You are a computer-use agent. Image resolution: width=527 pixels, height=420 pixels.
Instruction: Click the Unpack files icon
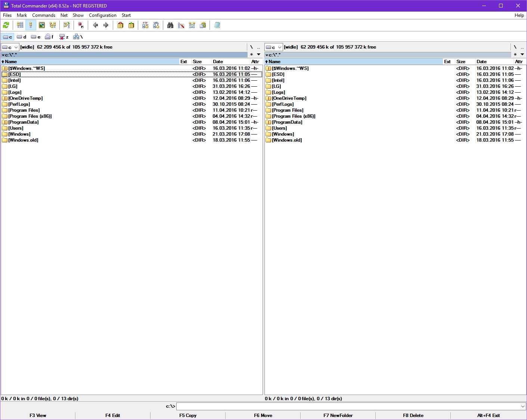pyautogui.click(x=131, y=25)
